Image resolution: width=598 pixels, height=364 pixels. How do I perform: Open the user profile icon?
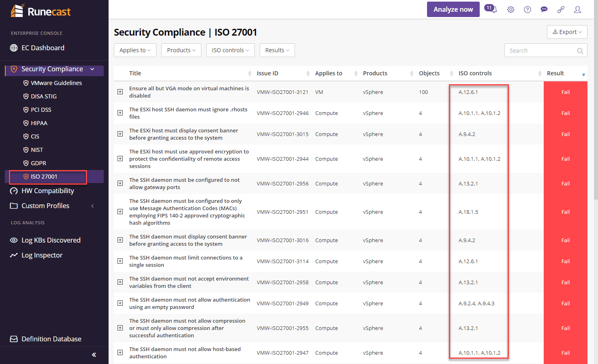click(x=578, y=9)
